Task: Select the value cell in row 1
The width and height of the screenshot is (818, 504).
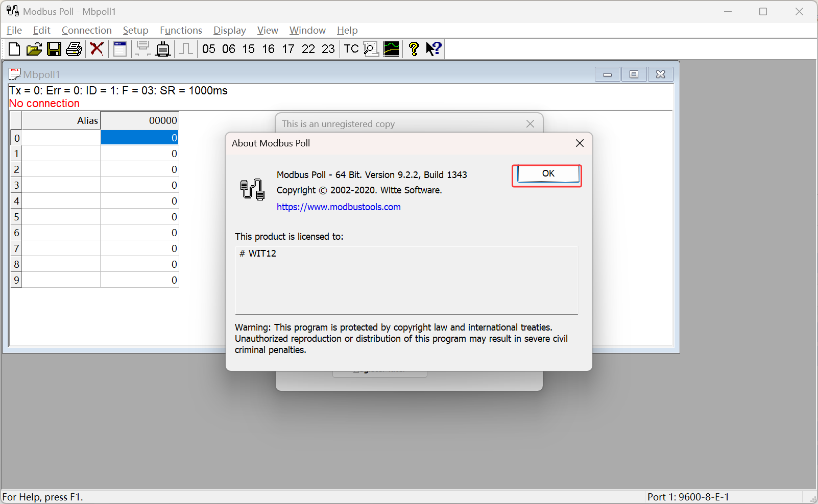Action: (x=139, y=154)
